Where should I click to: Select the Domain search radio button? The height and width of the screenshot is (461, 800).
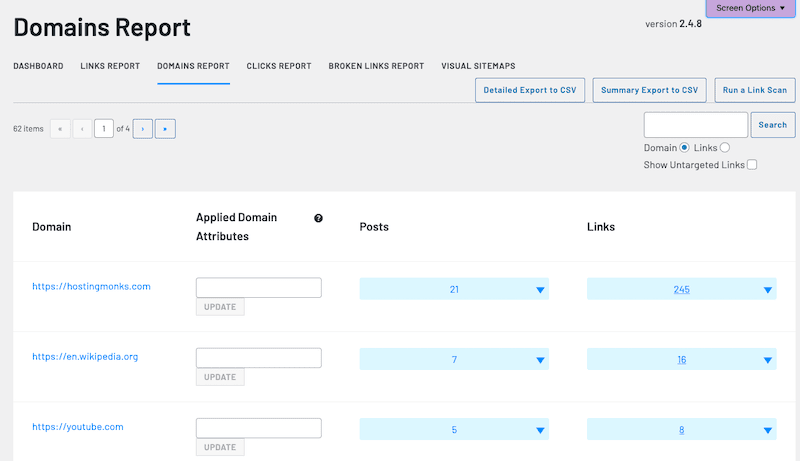[x=685, y=147]
